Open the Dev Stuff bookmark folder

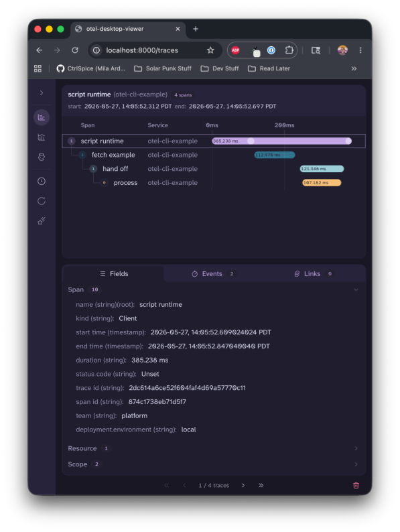click(x=220, y=68)
